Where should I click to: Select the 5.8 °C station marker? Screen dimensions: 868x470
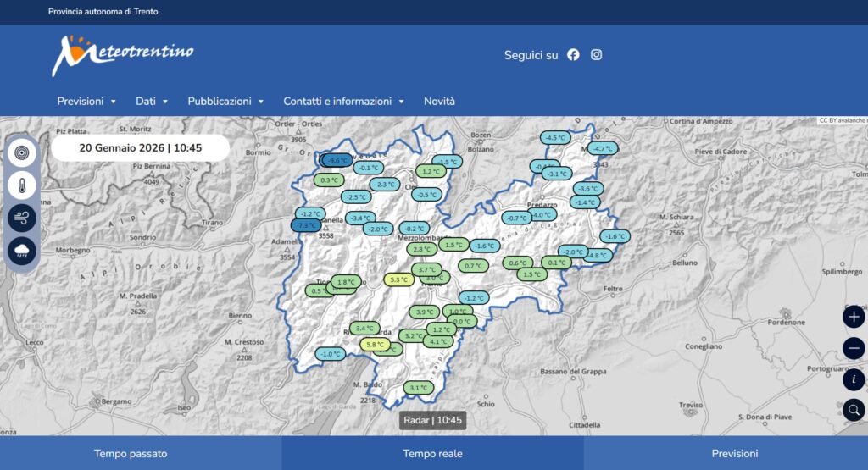click(375, 344)
